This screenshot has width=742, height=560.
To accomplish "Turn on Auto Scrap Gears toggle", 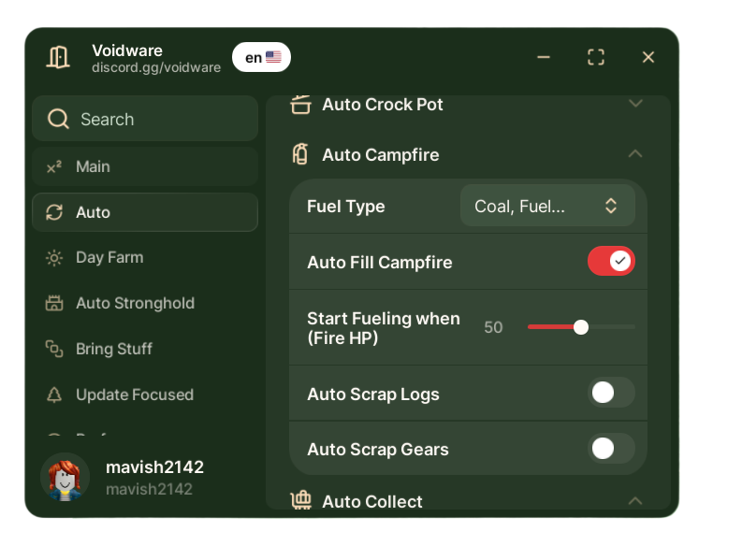I will point(611,449).
